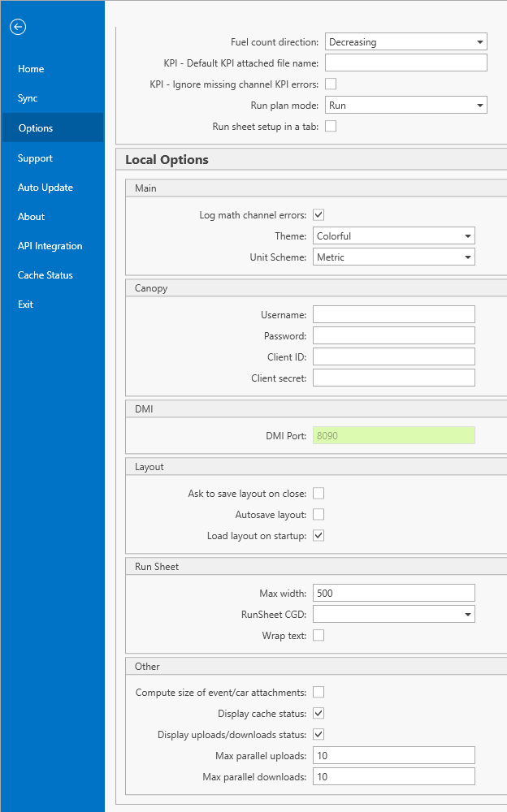507x812 pixels.
Task: Enable the Wrap text checkbox
Action: (x=318, y=635)
